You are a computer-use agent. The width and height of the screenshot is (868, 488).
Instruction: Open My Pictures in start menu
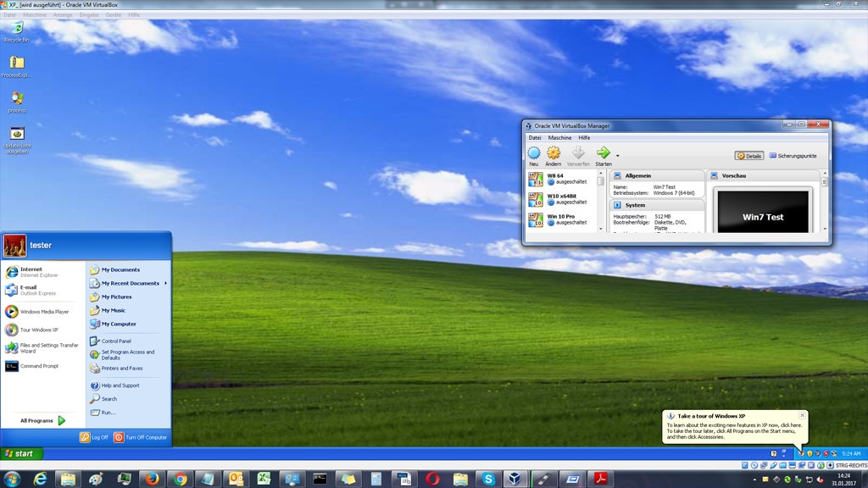pos(129,297)
